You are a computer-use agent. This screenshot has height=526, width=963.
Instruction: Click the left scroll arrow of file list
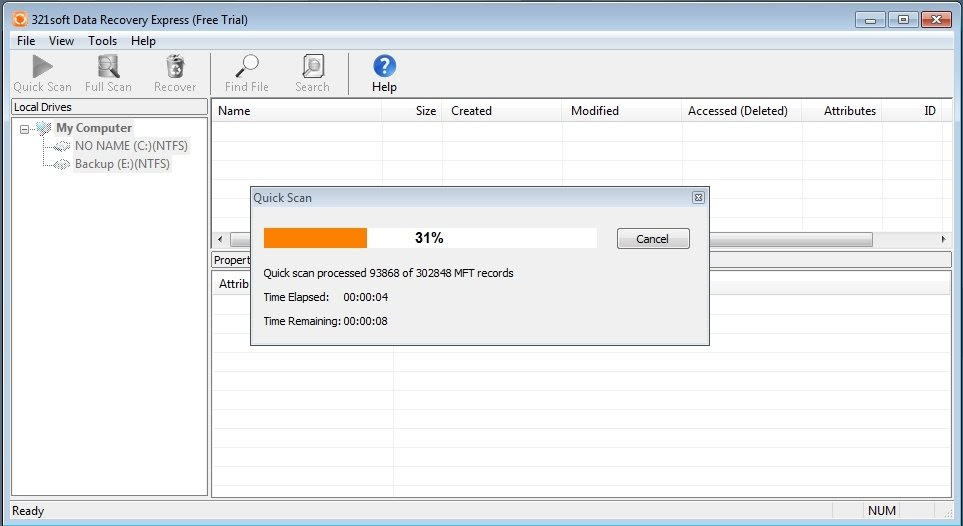[x=220, y=239]
